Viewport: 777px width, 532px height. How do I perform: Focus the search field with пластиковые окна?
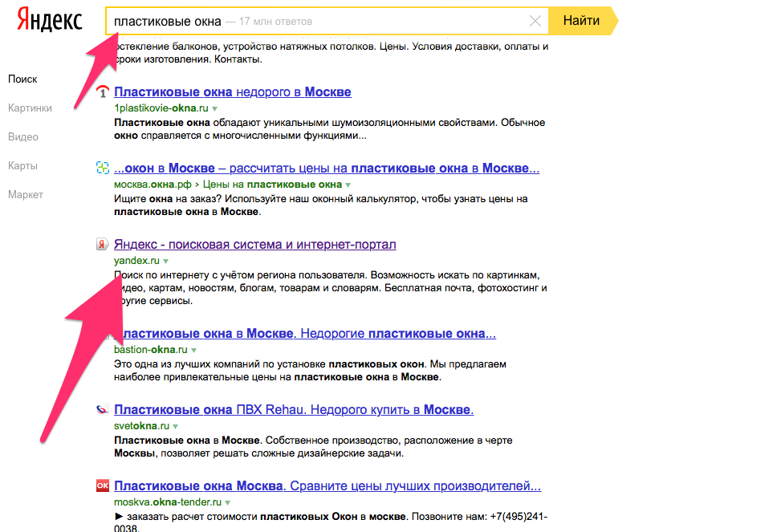(327, 21)
